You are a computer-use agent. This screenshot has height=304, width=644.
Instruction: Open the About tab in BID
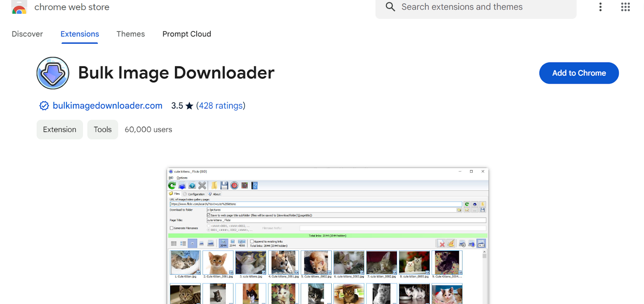(x=214, y=194)
